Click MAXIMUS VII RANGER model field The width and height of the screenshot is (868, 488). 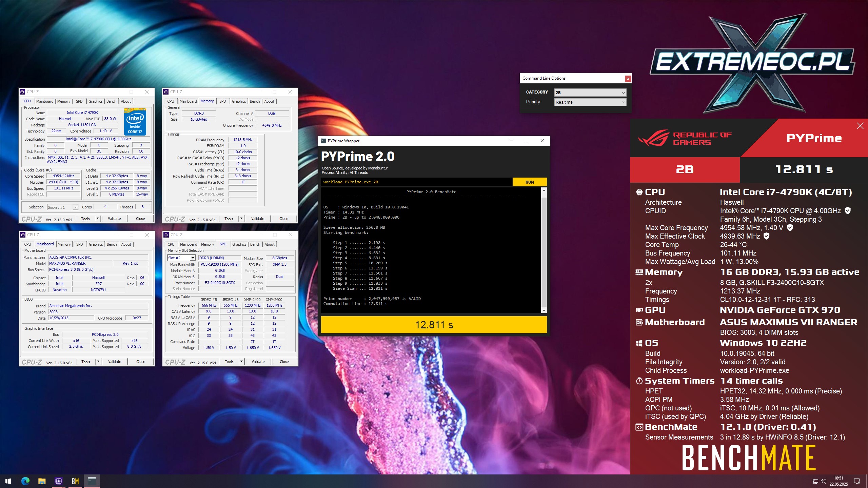click(x=80, y=263)
